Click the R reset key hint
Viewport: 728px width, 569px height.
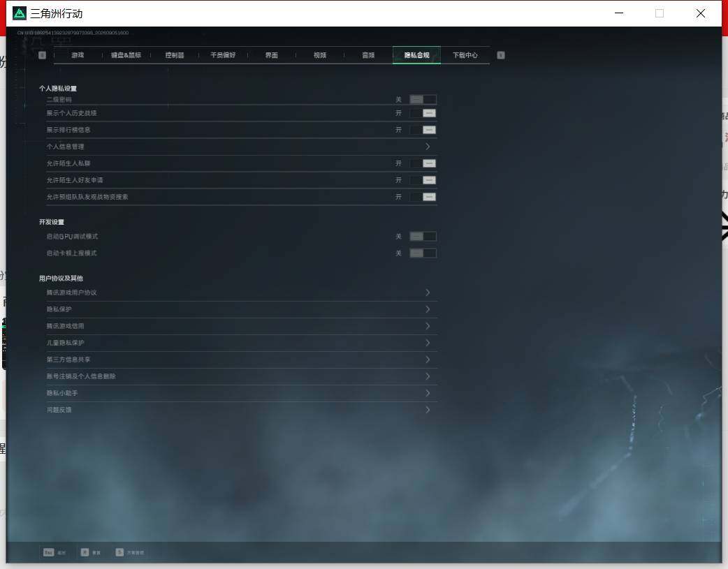(91, 552)
